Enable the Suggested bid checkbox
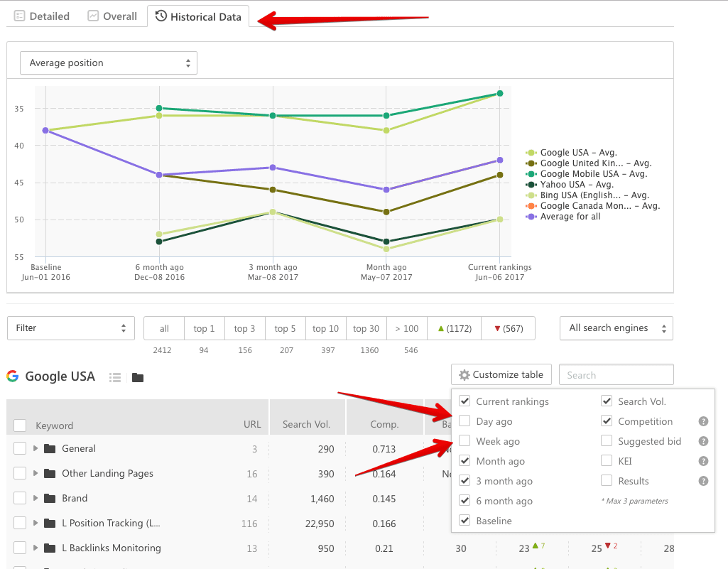The height and width of the screenshot is (569, 728). pyautogui.click(x=607, y=441)
